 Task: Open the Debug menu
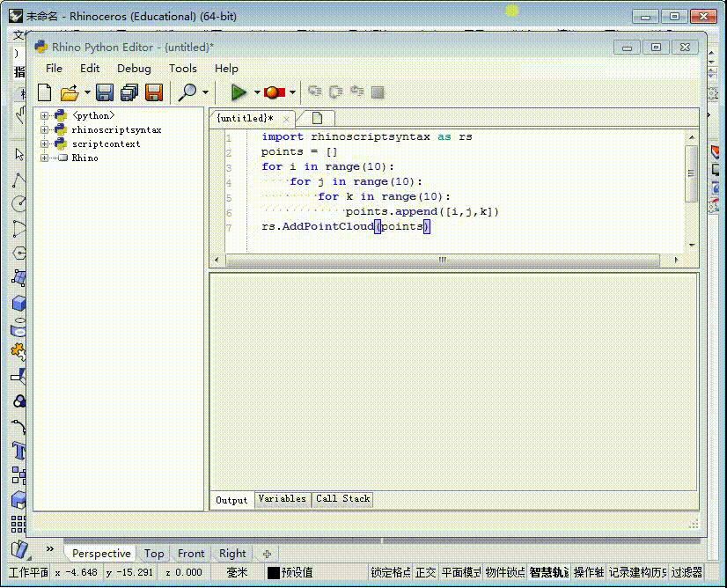tap(134, 69)
